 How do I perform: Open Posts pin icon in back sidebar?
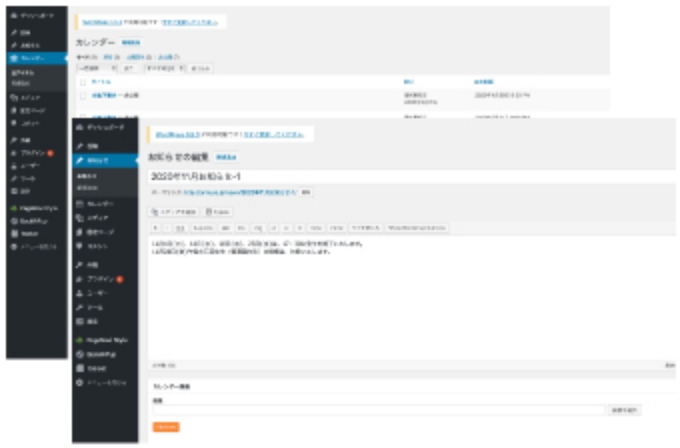[x=12, y=33]
